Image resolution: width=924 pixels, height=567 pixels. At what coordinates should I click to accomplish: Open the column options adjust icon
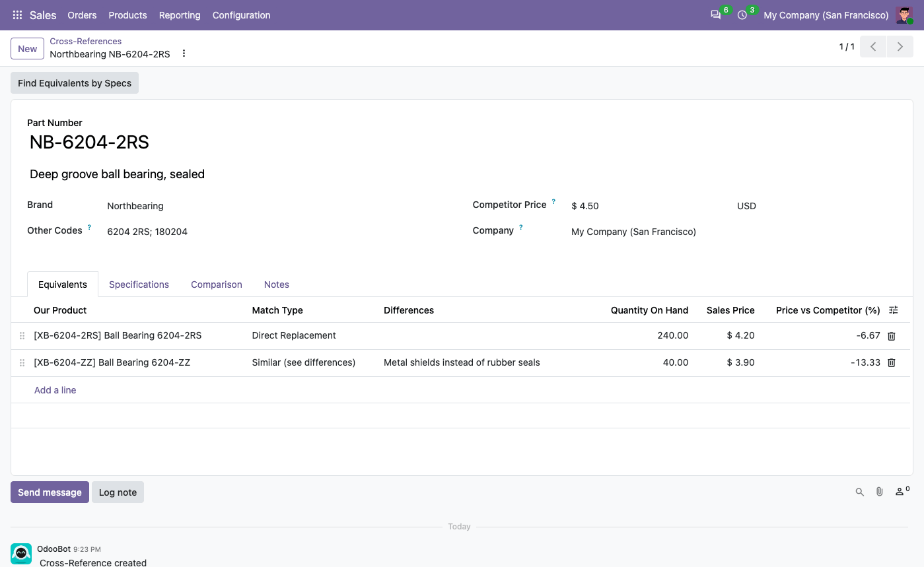coord(894,310)
